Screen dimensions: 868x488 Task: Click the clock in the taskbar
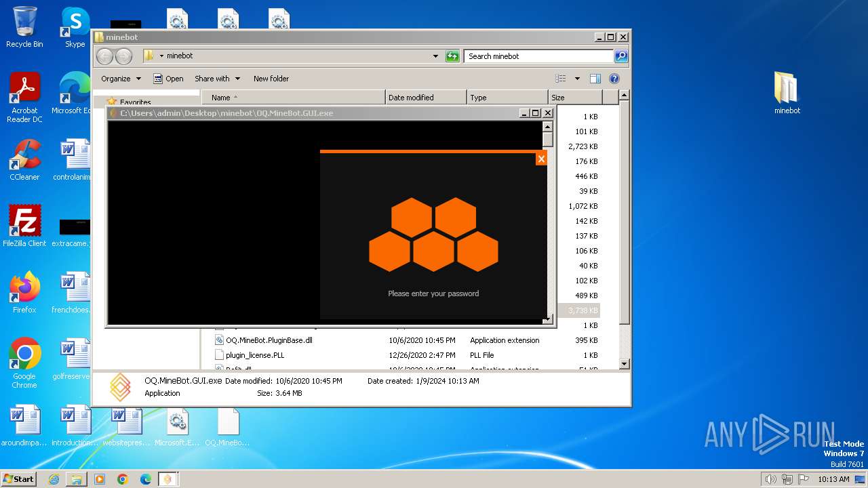[833, 479]
